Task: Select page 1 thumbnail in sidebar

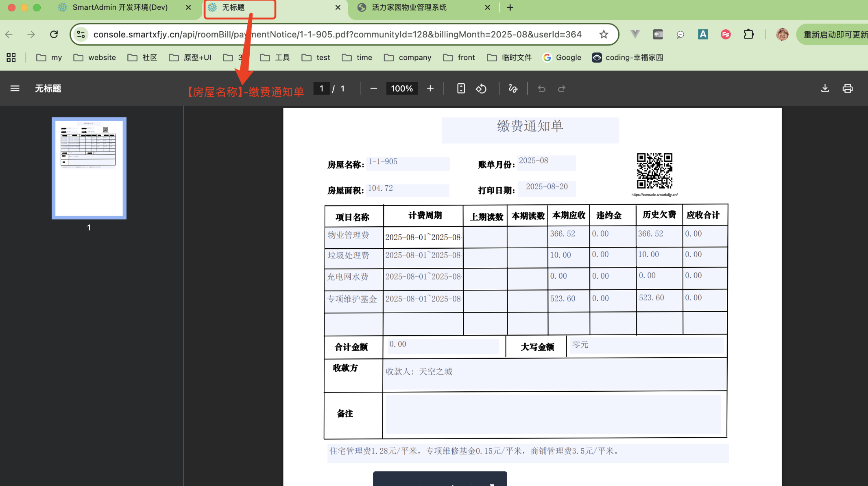Action: click(89, 168)
